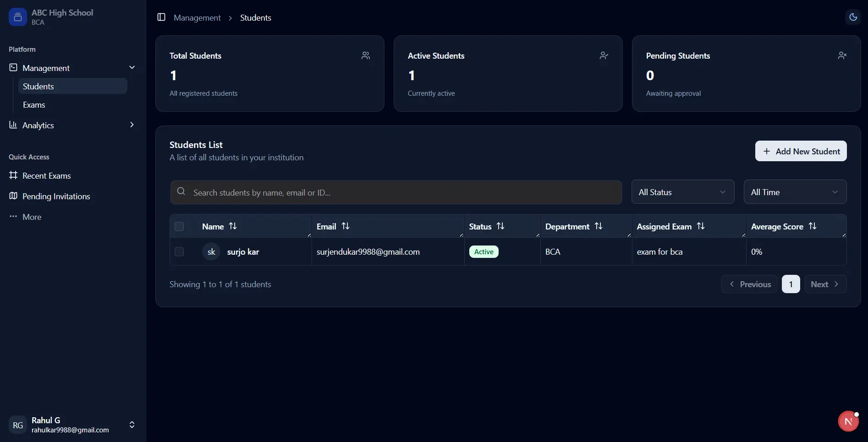
Task: Switch to Exams under Management
Action: click(34, 104)
